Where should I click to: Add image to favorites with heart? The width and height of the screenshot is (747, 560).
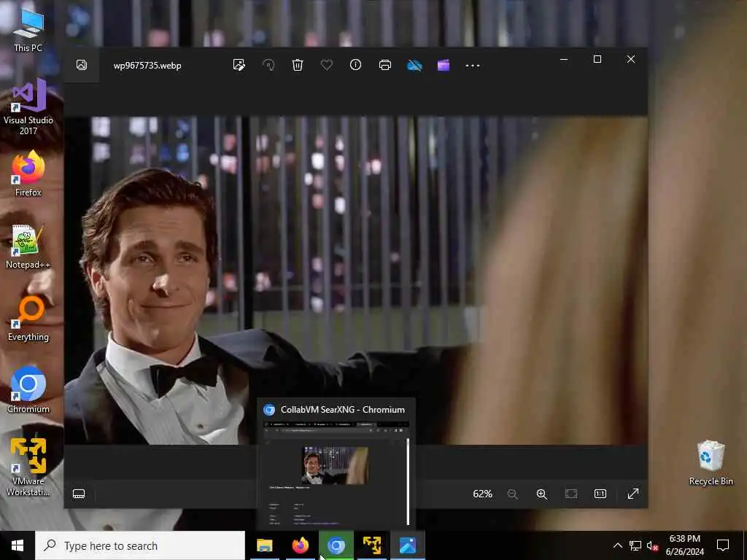pos(326,64)
